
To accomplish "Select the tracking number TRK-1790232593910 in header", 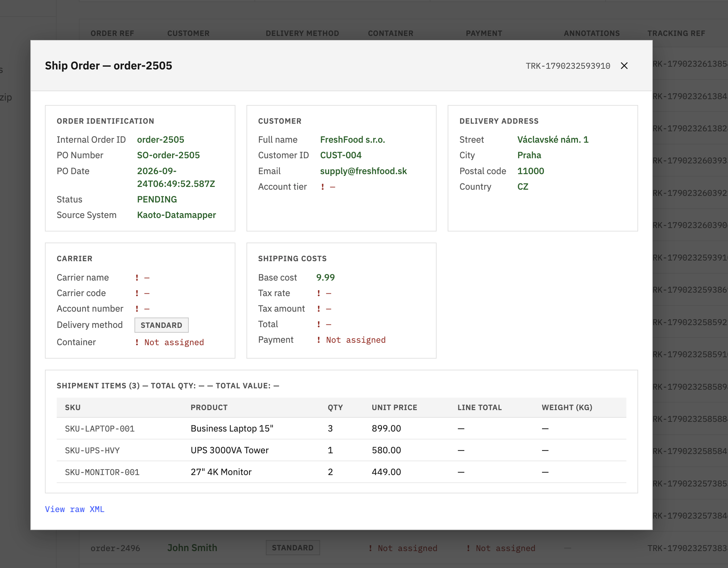I will (568, 66).
